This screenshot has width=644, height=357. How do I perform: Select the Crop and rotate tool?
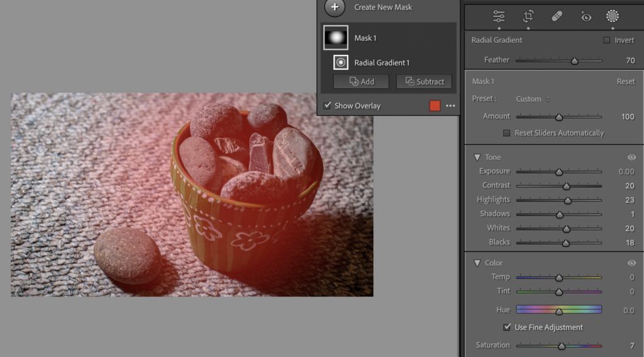[528, 16]
